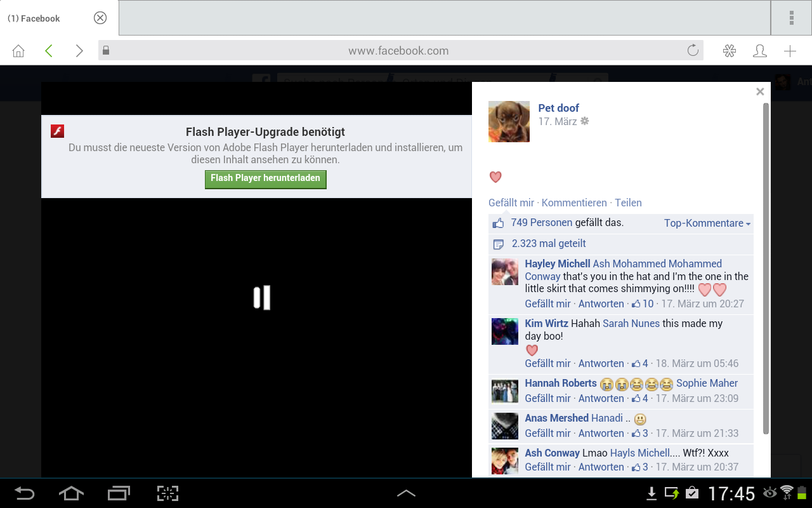Open the 2.323 mal geteilt list

[549, 243]
